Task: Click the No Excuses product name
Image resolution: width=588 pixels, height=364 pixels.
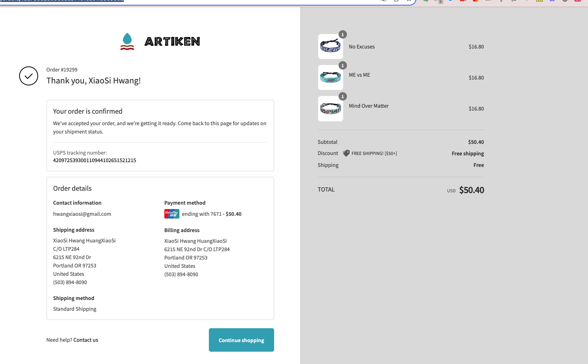Action: 362,47
